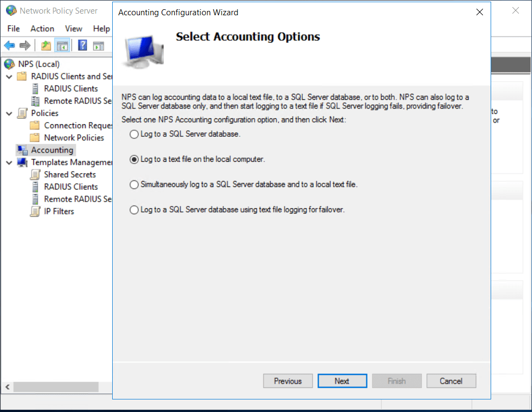This screenshot has height=412, width=532.
Task: Select the IP Filters label in tree
Action: 59,211
